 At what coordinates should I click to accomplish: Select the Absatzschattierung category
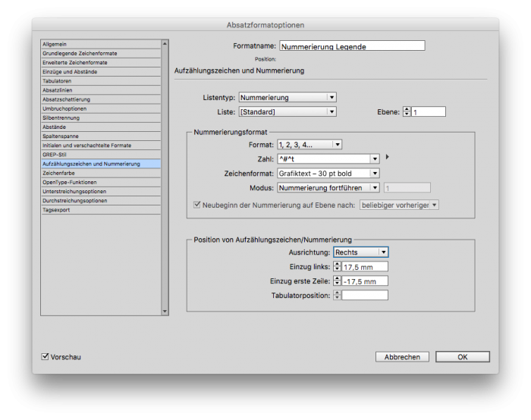point(101,99)
